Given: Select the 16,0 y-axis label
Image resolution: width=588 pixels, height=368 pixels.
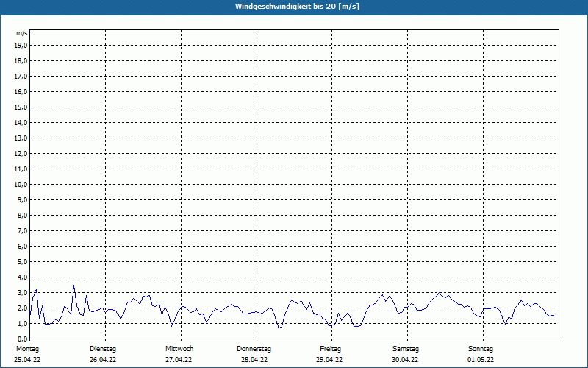Looking at the screenshot, I should (x=21, y=91).
